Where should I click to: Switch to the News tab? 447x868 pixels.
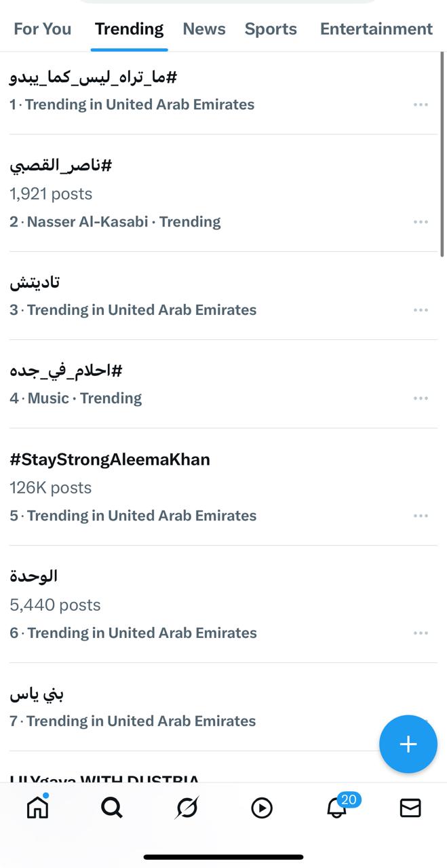pyautogui.click(x=203, y=29)
